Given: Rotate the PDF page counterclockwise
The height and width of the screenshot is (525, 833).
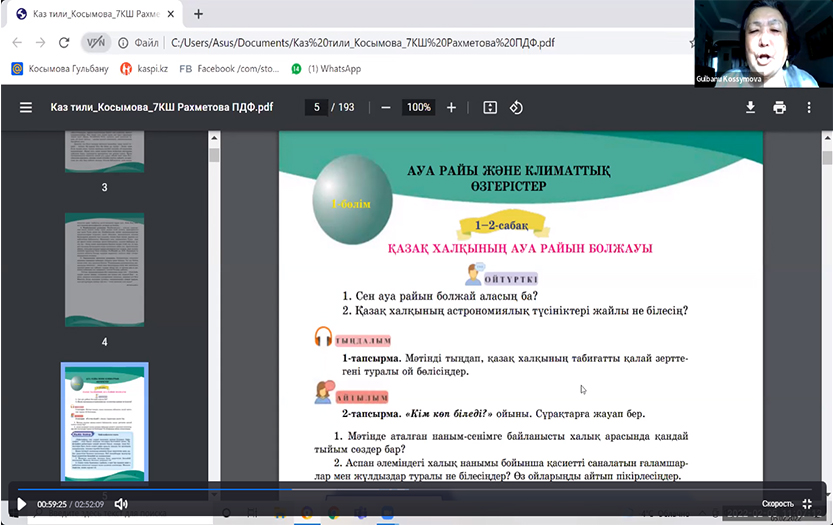Looking at the screenshot, I should (517, 107).
